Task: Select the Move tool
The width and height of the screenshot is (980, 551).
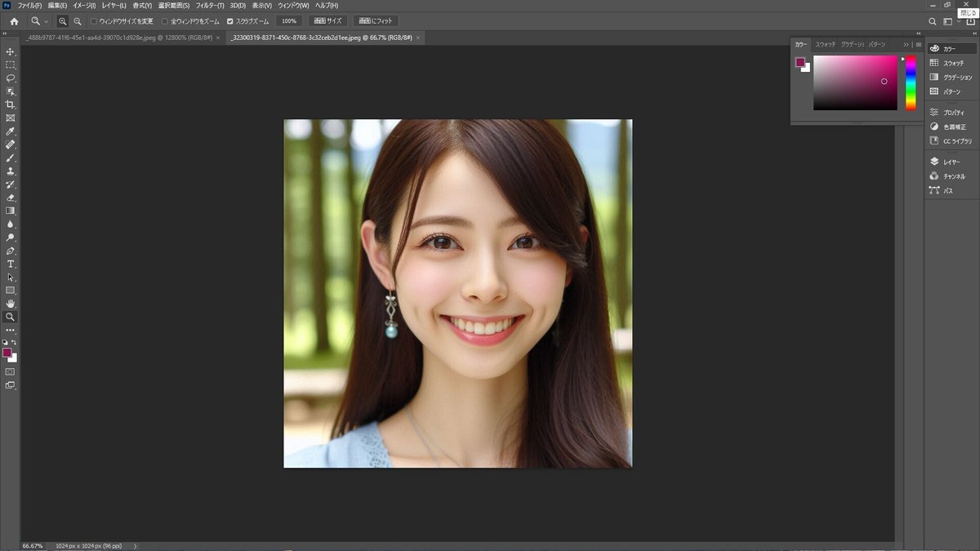Action: 11,51
